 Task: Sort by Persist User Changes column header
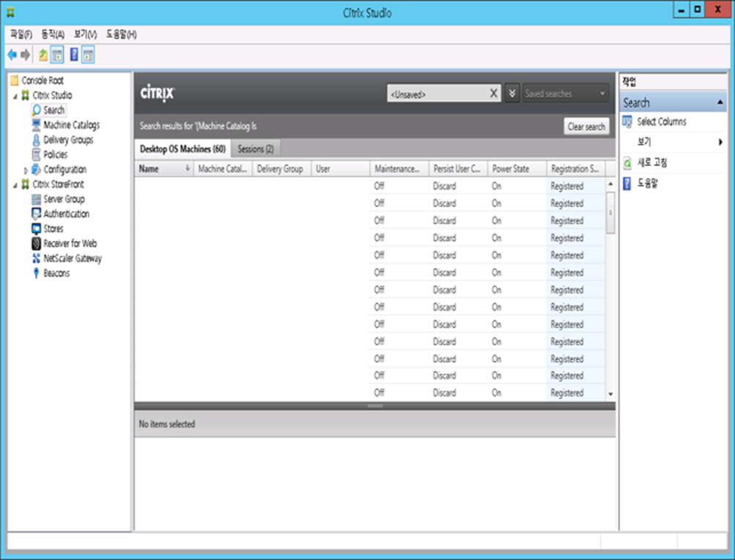coord(458,168)
